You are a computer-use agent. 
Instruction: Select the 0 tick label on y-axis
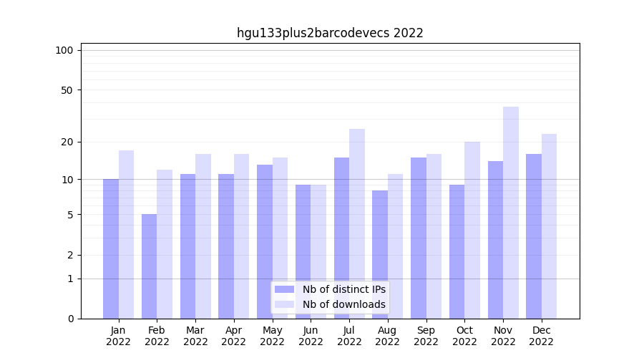pyautogui.click(x=70, y=319)
